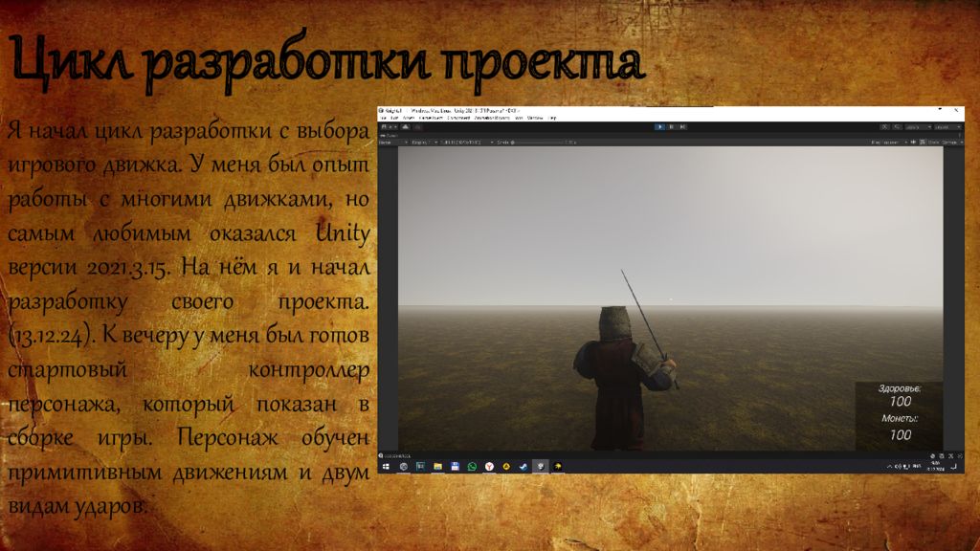Click the taskbar clock and date

936,467
